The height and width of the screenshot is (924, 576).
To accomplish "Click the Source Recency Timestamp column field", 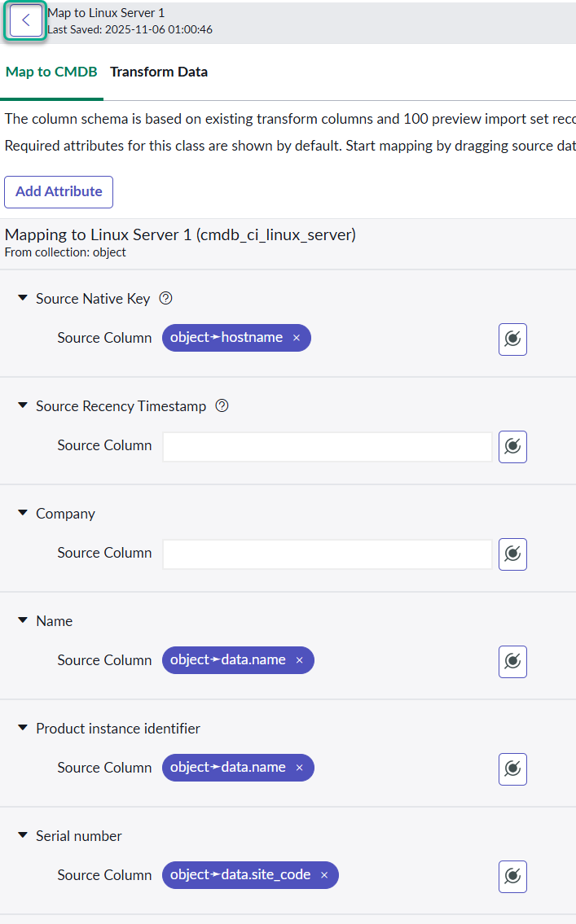I will [x=327, y=446].
